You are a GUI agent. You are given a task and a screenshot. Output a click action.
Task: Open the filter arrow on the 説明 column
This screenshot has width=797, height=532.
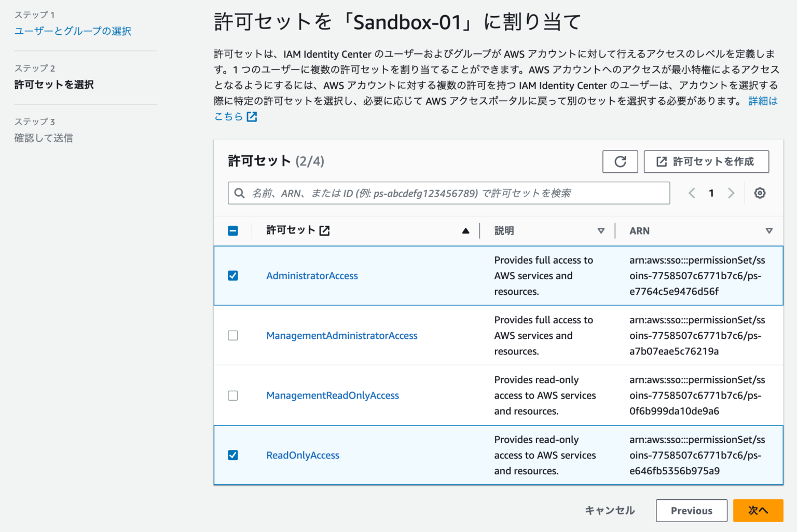[x=601, y=230]
